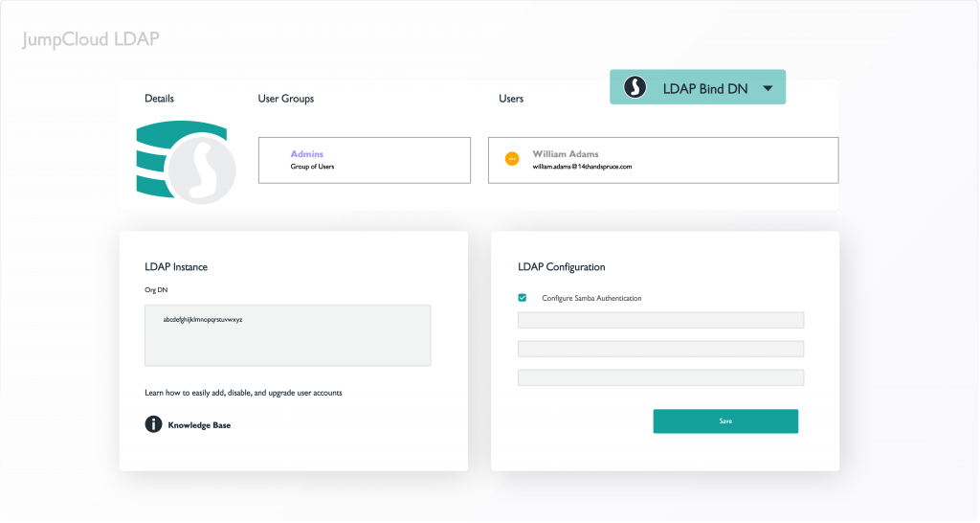This screenshot has width=980, height=523.
Task: Click william.adams email address
Action: click(582, 167)
